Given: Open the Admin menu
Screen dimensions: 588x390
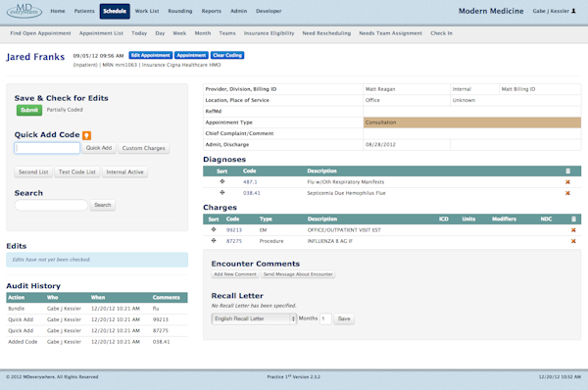Looking at the screenshot, I should (238, 11).
